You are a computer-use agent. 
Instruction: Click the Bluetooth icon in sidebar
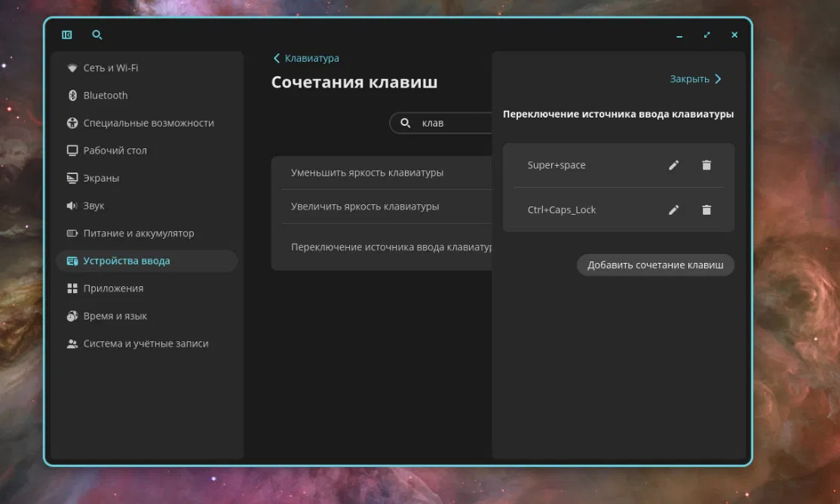pyautogui.click(x=72, y=95)
